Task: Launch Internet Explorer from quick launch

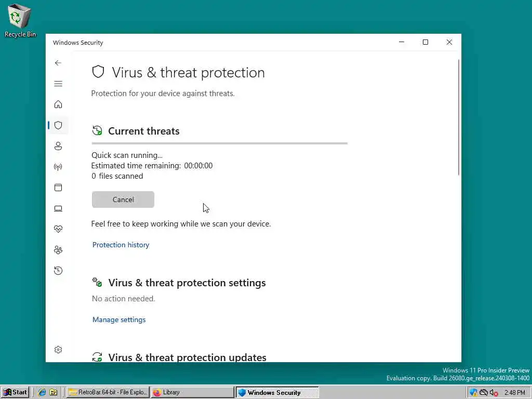Action: coord(42,392)
